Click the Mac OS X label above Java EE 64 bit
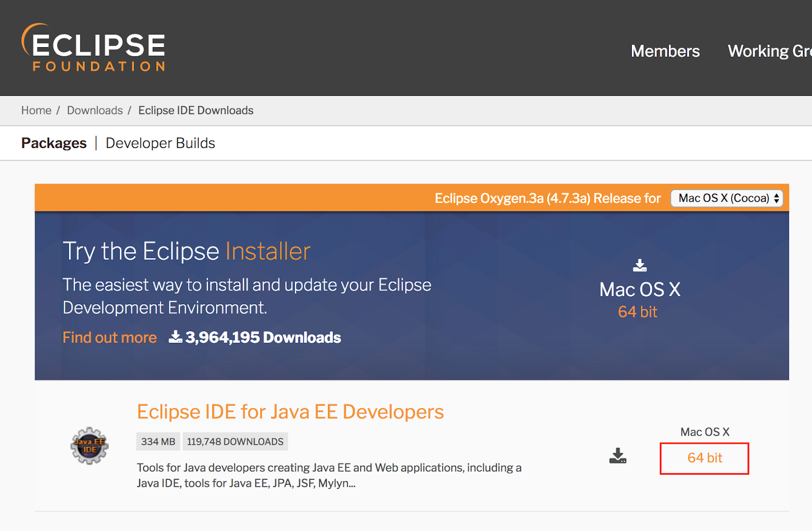 (705, 432)
